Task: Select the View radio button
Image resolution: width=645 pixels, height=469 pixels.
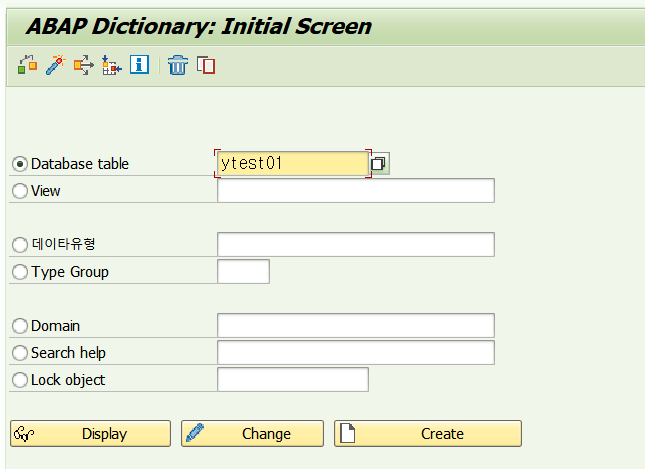Action: (x=20, y=191)
